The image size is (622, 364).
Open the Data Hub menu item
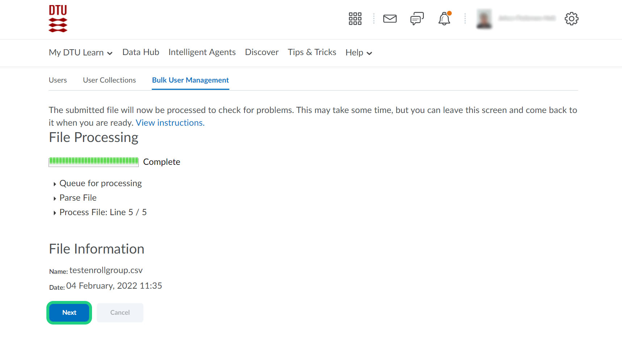click(x=141, y=52)
